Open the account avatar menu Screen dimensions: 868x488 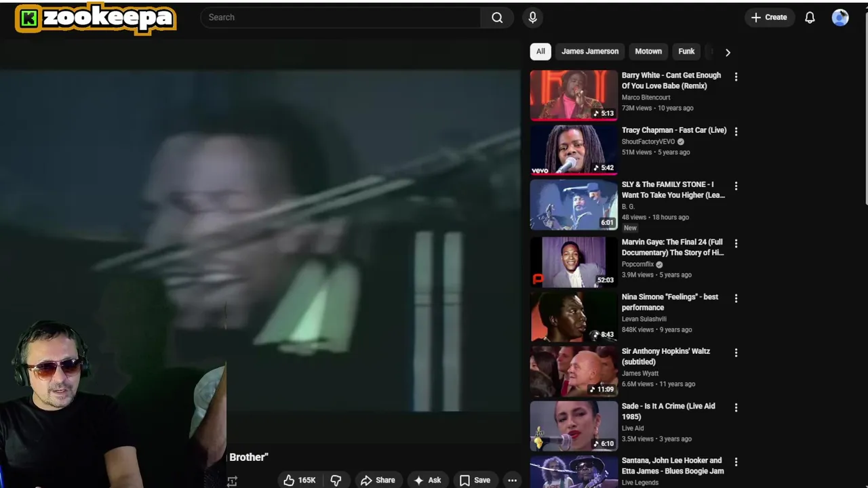840,18
